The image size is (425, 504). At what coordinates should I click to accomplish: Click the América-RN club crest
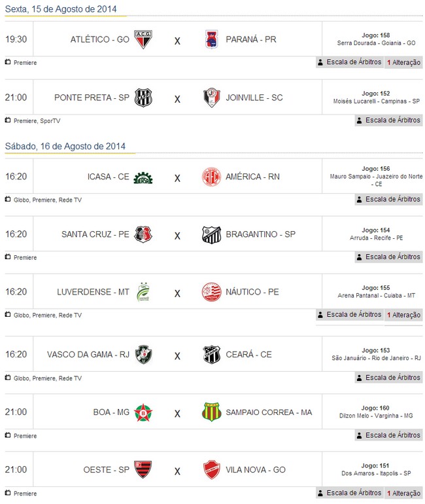(211, 177)
